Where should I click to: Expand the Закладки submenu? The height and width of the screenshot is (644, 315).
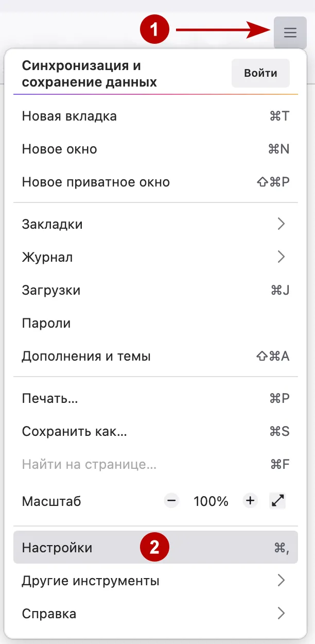point(53,224)
